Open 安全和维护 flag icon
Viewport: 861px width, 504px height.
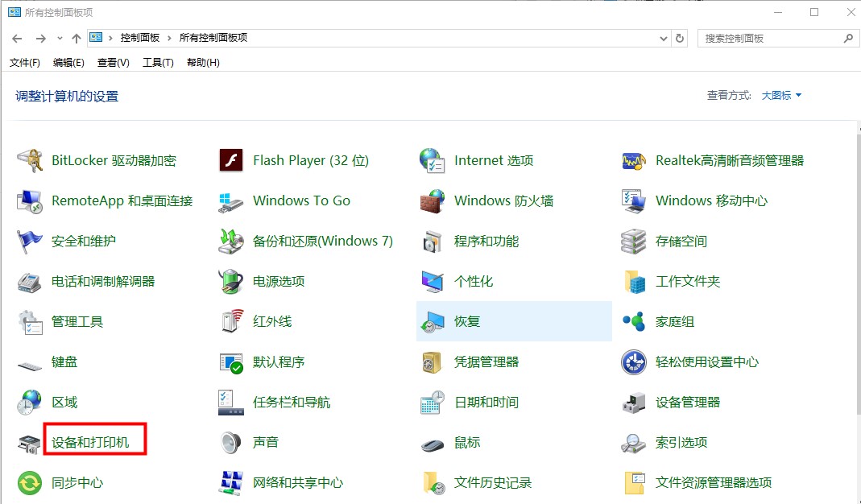coord(30,242)
